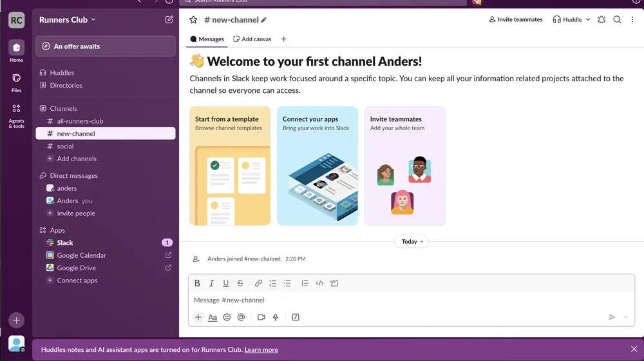
Task: Star the new-channel channel
Action: (x=193, y=20)
